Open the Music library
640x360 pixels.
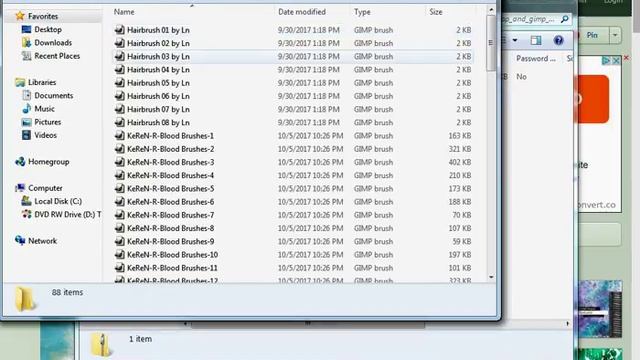coord(44,109)
